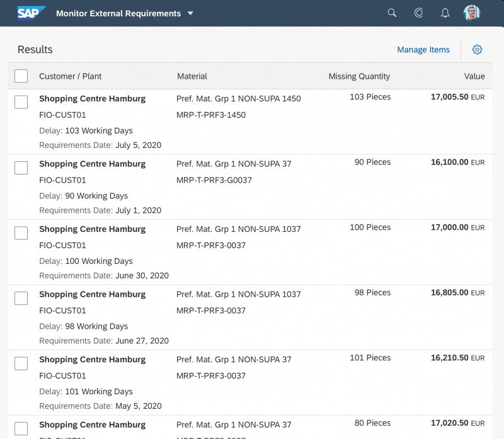
Task: Click NON-SUPA 37 material in 90 Pieces row
Action: point(234,164)
